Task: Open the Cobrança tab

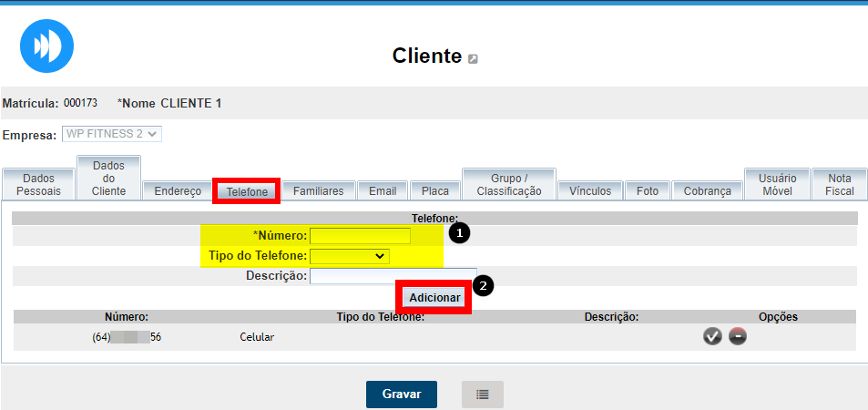Action: [x=707, y=191]
